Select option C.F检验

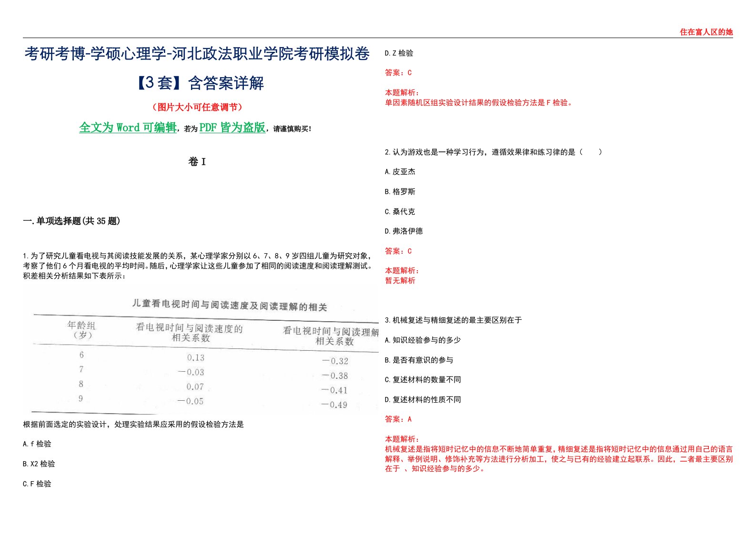point(37,484)
